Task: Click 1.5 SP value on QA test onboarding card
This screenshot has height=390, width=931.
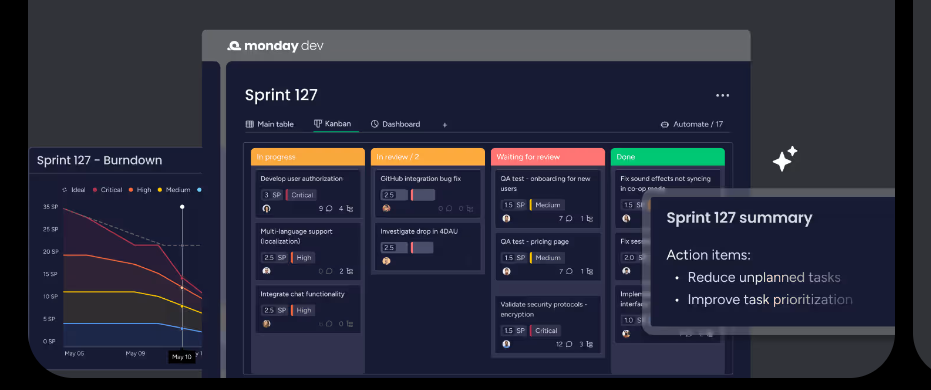Action: click(x=514, y=205)
